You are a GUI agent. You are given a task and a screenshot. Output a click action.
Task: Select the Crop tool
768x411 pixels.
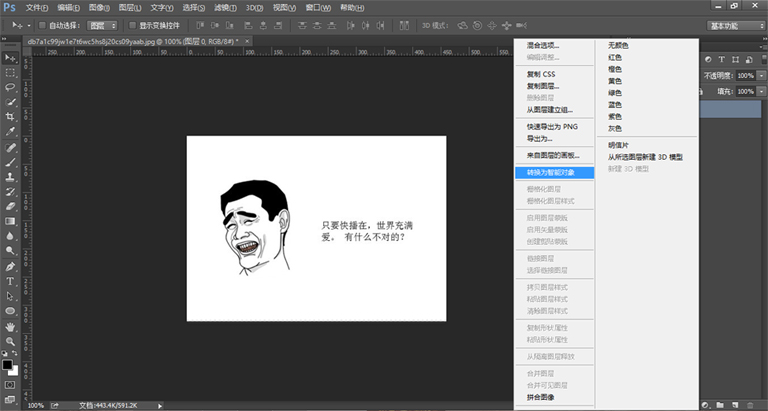(10, 117)
